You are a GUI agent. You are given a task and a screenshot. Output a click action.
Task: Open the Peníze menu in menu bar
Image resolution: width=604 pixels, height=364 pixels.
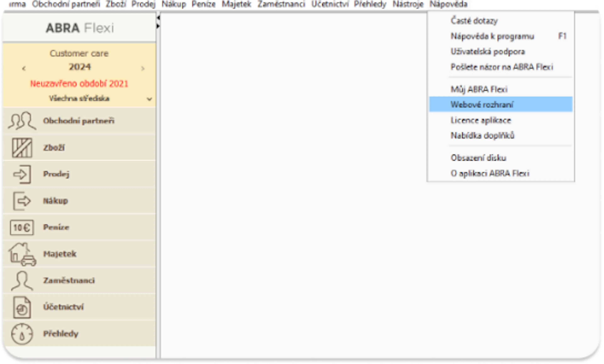tap(204, 4)
